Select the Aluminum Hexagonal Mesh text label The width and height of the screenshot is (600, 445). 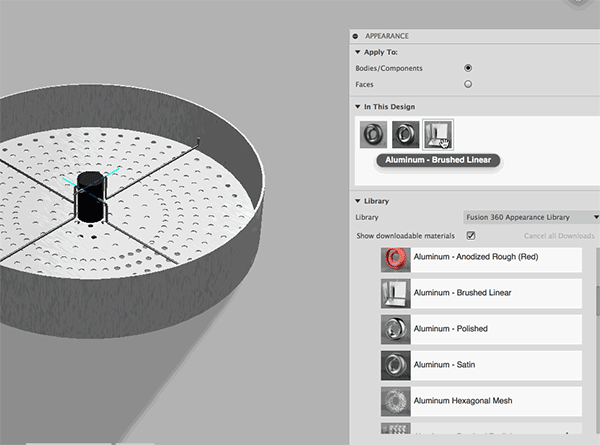(x=463, y=401)
